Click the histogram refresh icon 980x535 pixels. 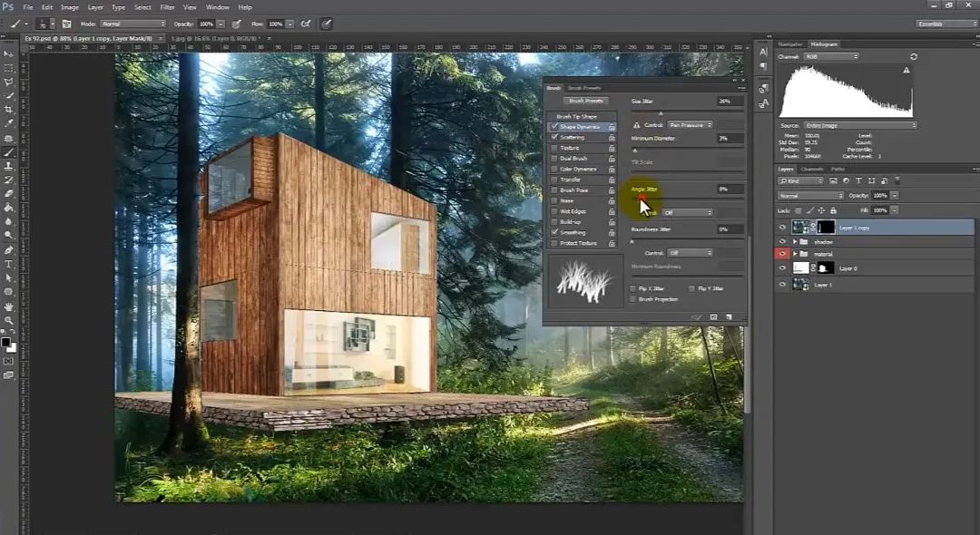(914, 56)
